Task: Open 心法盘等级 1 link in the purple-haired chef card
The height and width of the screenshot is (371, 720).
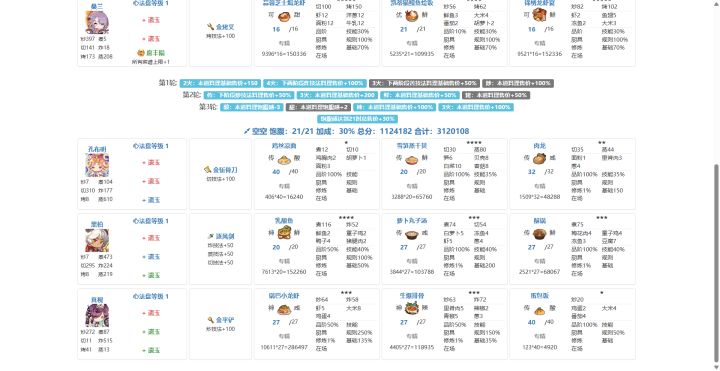Action: (x=151, y=296)
